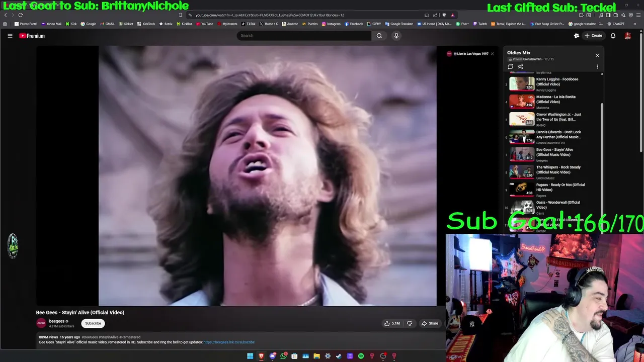
Task: Open the beegees.lnk.to/subscribe link
Action: 229,342
